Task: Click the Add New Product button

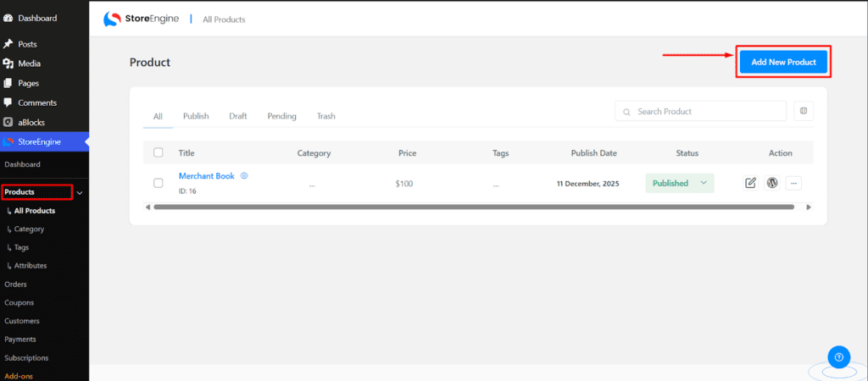Action: pyautogui.click(x=783, y=62)
